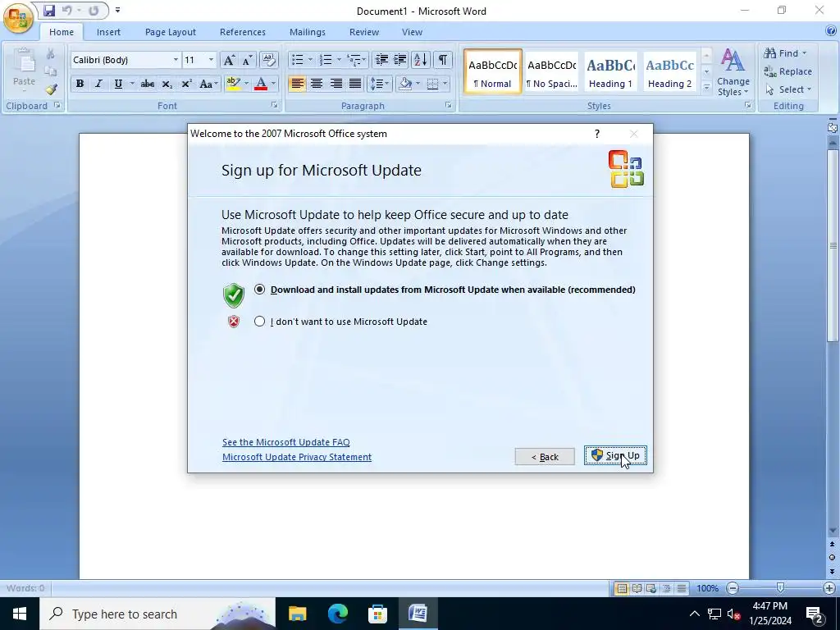Open the Microsoft Update FAQ link
The height and width of the screenshot is (630, 840).
pyautogui.click(x=286, y=442)
